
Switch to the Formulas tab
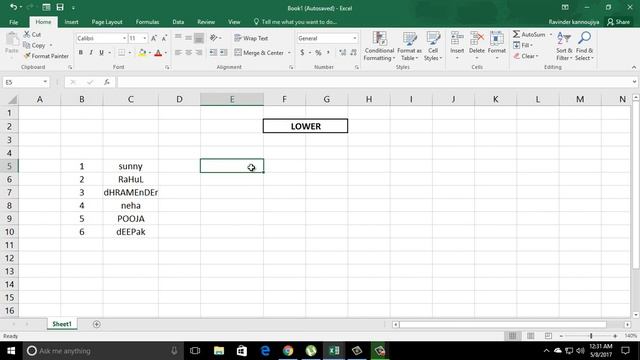[147, 22]
